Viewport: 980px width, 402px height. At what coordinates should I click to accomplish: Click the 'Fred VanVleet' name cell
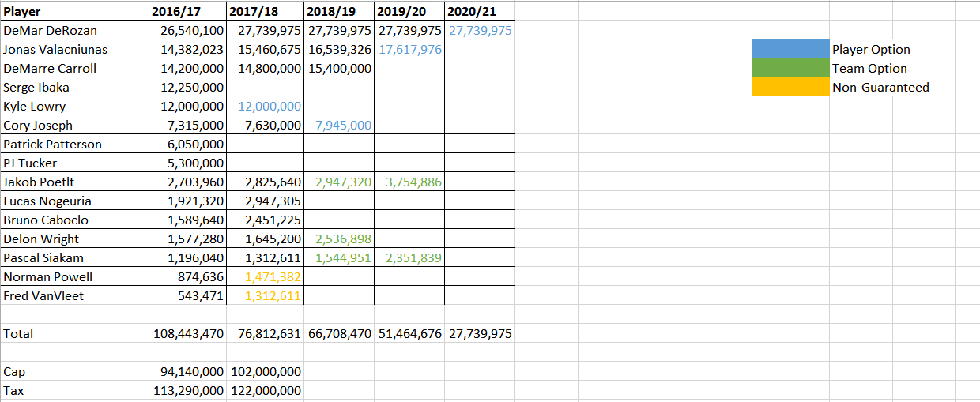click(x=74, y=295)
